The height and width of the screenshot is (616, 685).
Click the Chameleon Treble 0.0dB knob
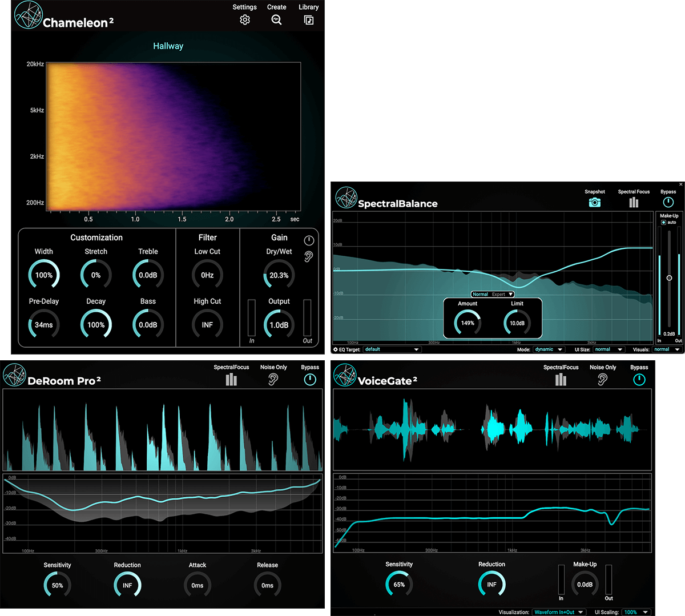click(148, 275)
